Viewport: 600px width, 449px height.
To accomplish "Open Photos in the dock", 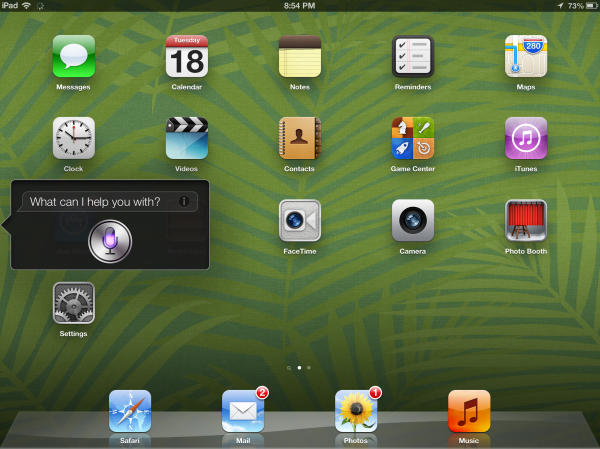I will point(356,411).
